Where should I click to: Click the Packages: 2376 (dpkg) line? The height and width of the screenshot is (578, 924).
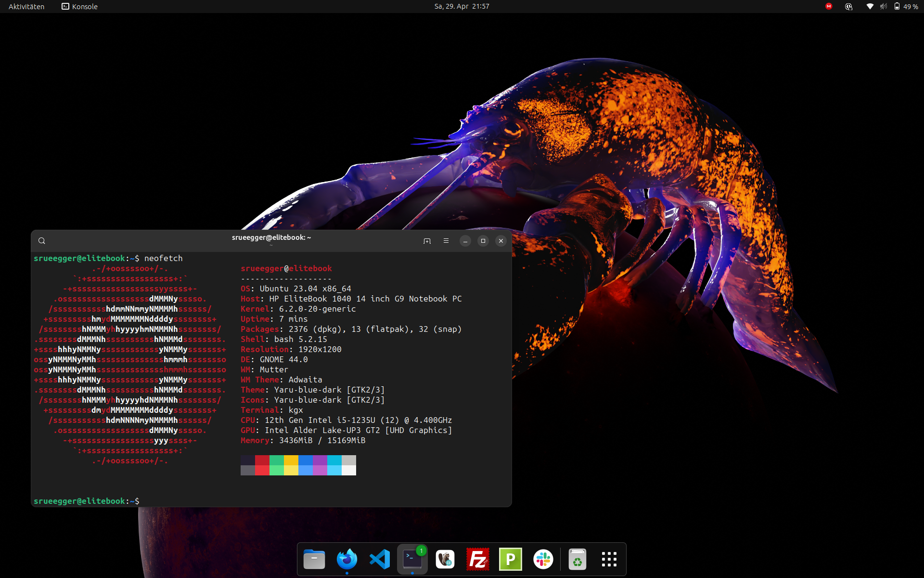351,329
